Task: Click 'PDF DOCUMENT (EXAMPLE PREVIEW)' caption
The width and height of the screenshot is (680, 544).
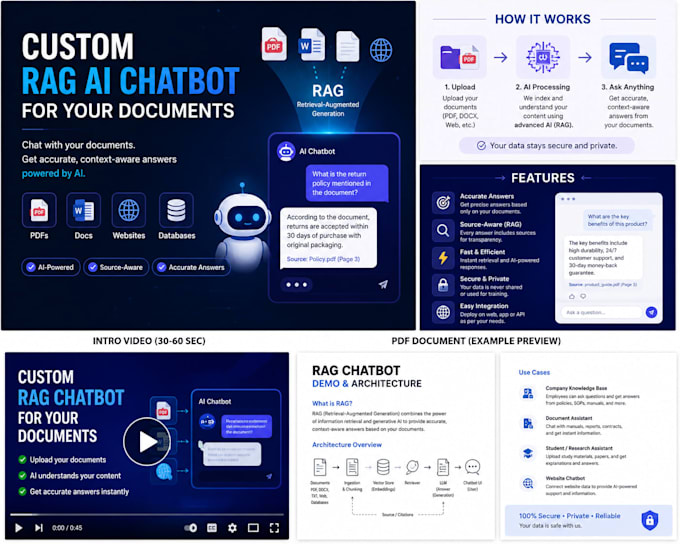Action: pyautogui.click(x=476, y=341)
